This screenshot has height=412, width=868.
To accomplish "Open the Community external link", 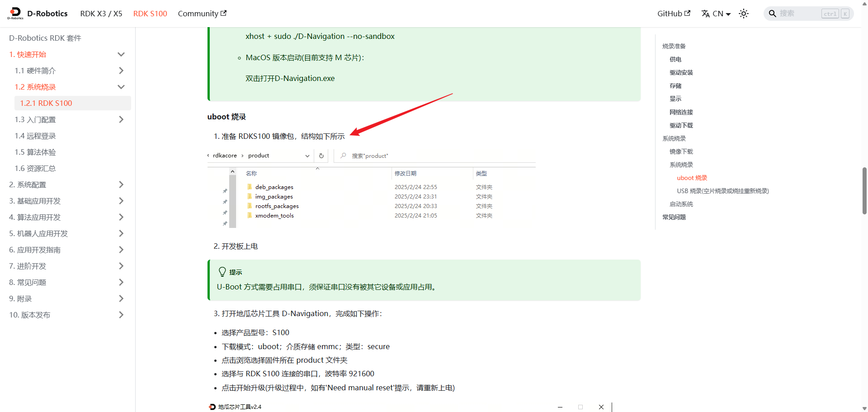I will point(202,14).
